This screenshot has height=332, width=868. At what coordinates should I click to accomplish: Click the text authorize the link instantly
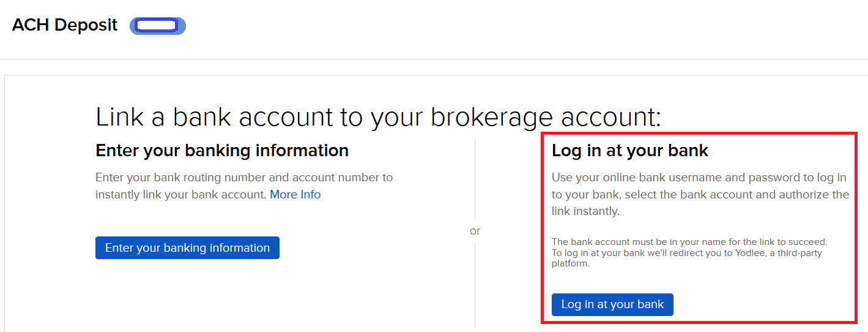coord(700,203)
